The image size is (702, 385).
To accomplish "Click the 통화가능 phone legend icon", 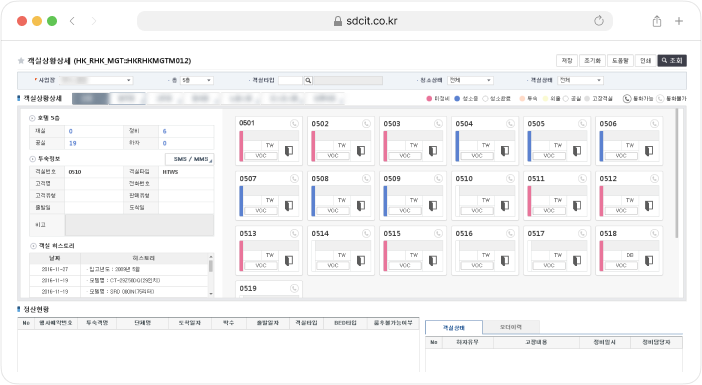I will pyautogui.click(x=627, y=98).
